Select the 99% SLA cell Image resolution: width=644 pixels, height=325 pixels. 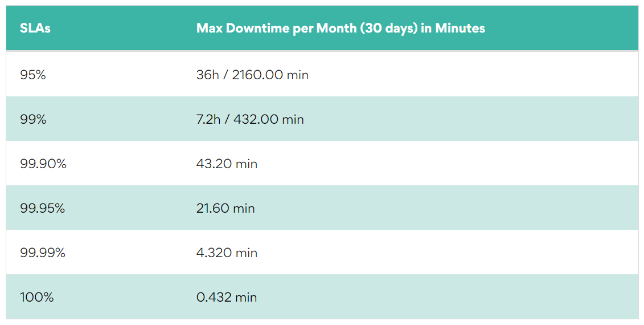click(32, 119)
